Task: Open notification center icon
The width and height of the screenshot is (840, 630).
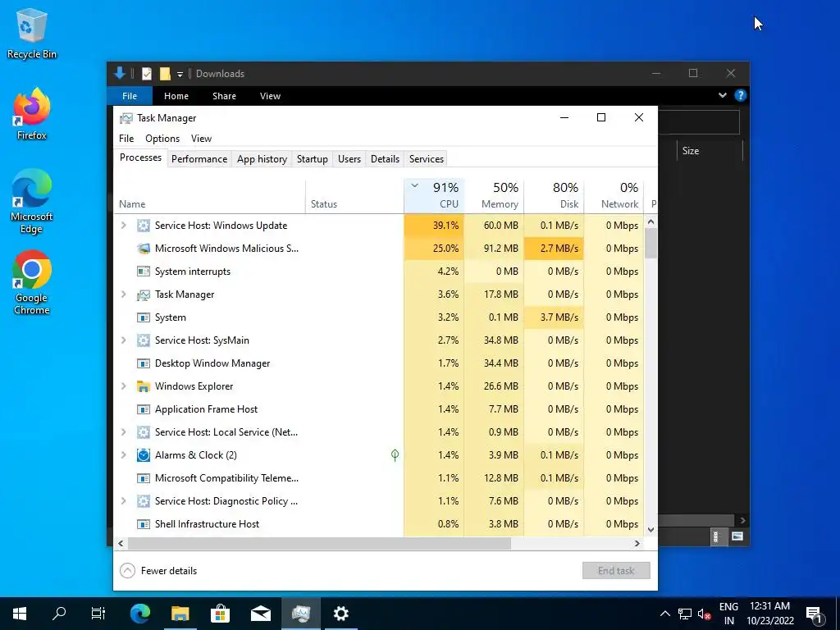Action: click(x=815, y=614)
